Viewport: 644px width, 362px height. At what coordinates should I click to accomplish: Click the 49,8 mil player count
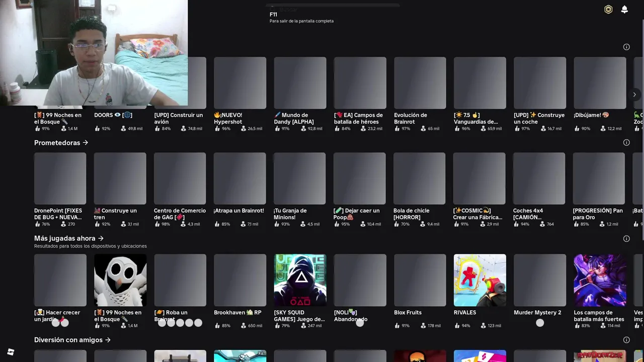(135, 129)
